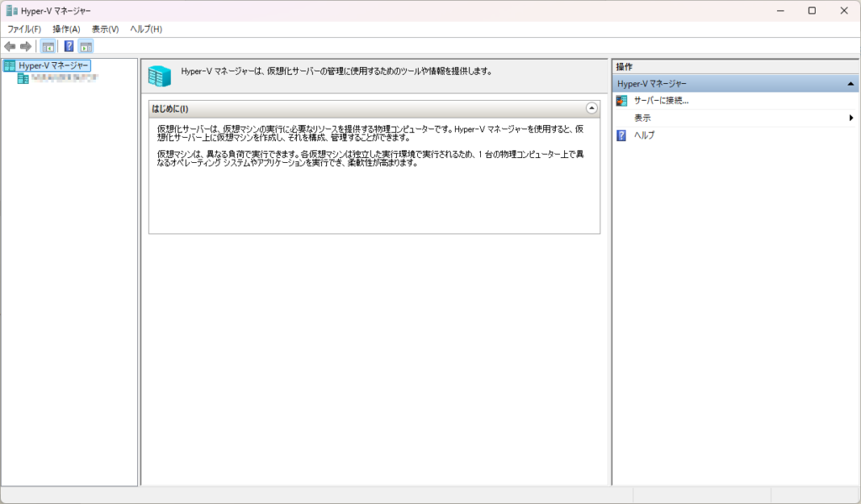Open the ファイル(F) menu
861x504 pixels.
(x=24, y=29)
